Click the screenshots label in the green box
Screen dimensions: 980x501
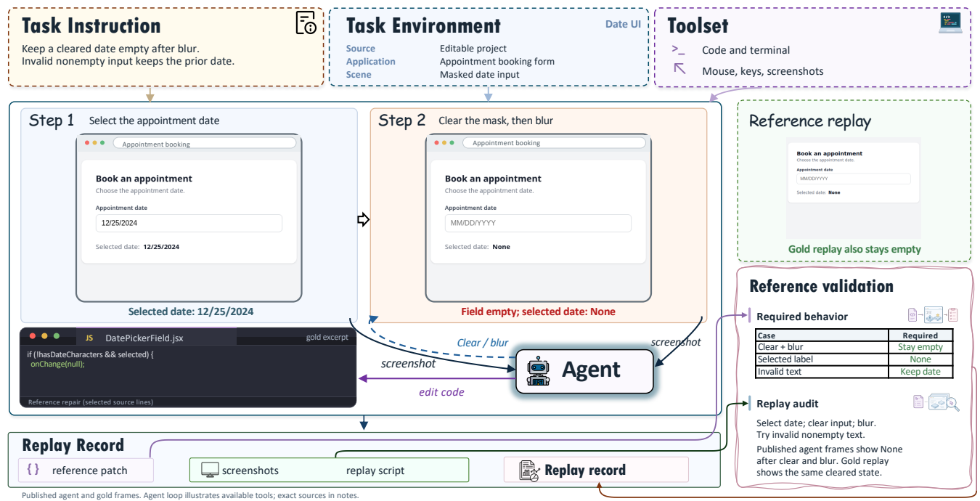(x=250, y=471)
